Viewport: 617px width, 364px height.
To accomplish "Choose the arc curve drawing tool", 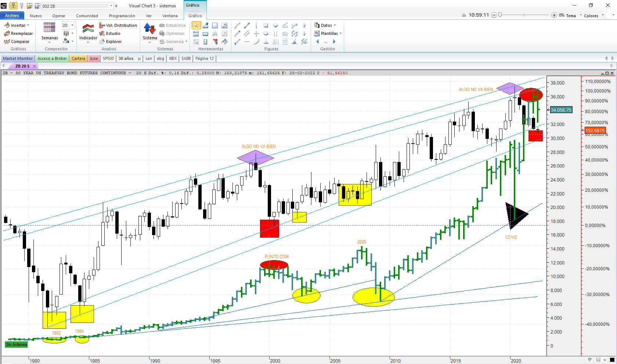I will click(256, 42).
